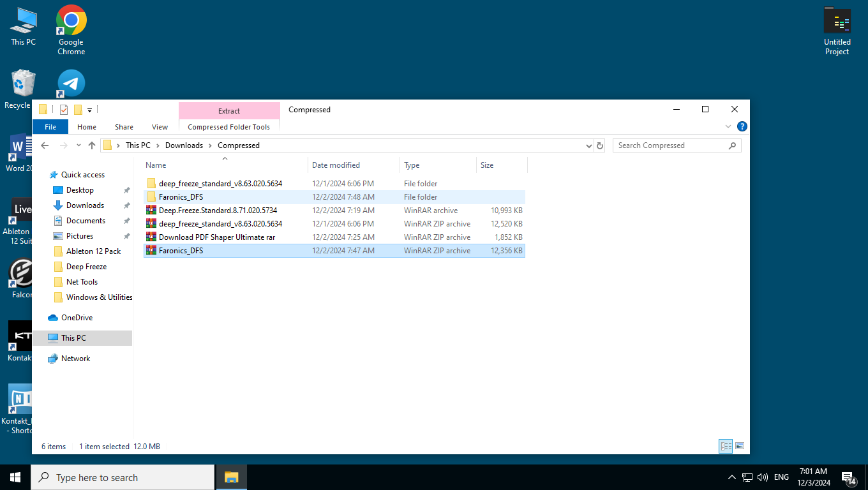Viewport: 868px width, 490px height.
Task: Switch to Details view in status bar
Action: coord(726,446)
